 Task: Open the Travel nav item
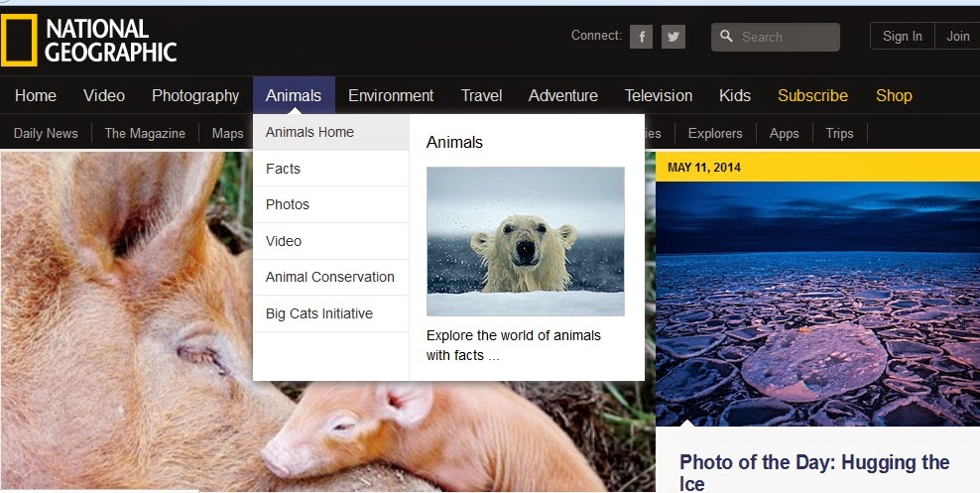click(x=481, y=95)
